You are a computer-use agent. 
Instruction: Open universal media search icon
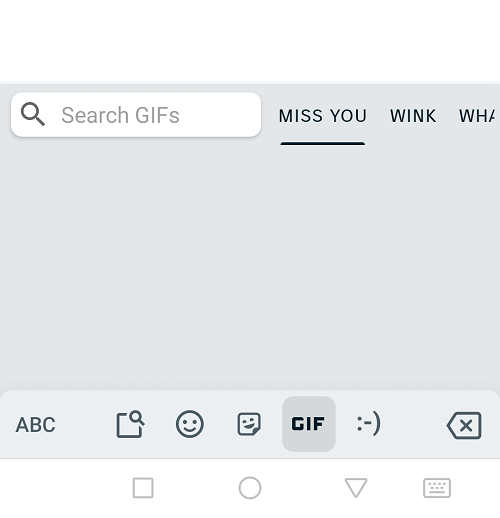(x=130, y=424)
